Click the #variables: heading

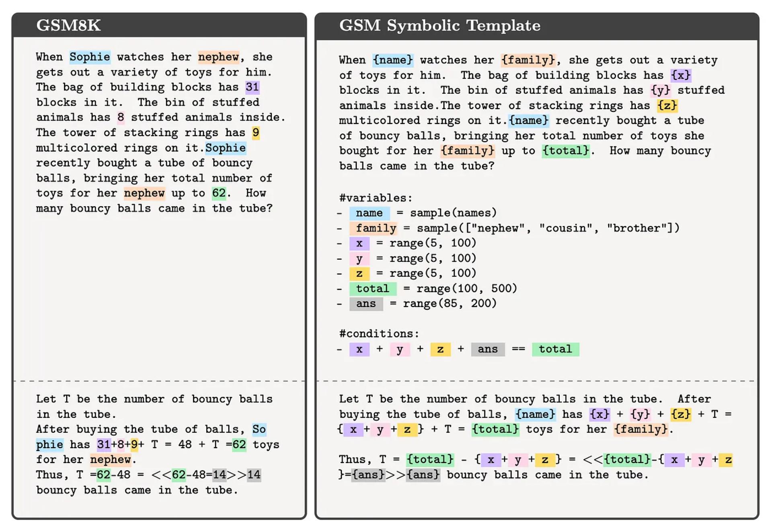tap(376, 198)
